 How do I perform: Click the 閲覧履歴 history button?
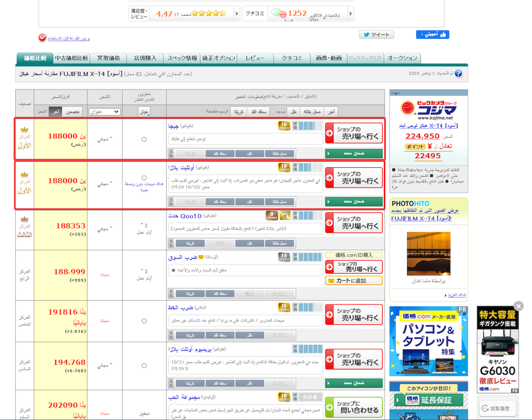pos(498,409)
